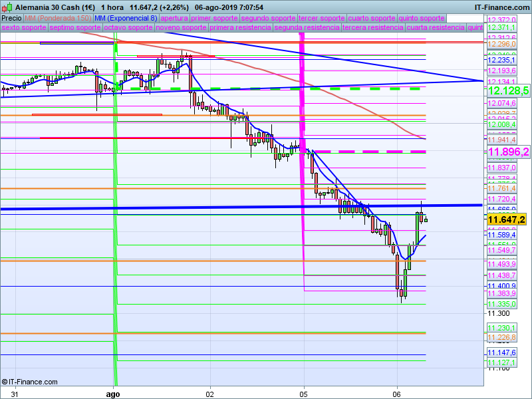
Task: Click the 11.720,4 magenta axis label
Action: (x=502, y=199)
